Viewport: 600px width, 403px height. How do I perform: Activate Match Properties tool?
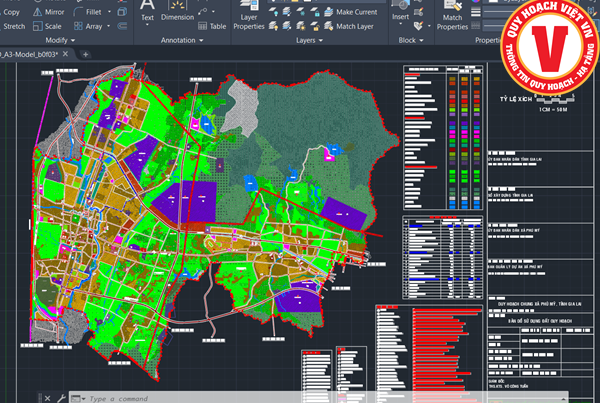(452, 15)
